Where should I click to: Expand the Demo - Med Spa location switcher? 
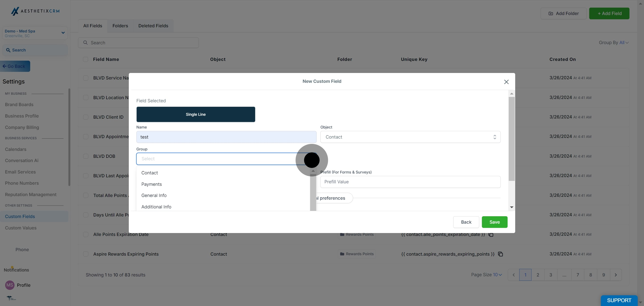click(x=63, y=33)
